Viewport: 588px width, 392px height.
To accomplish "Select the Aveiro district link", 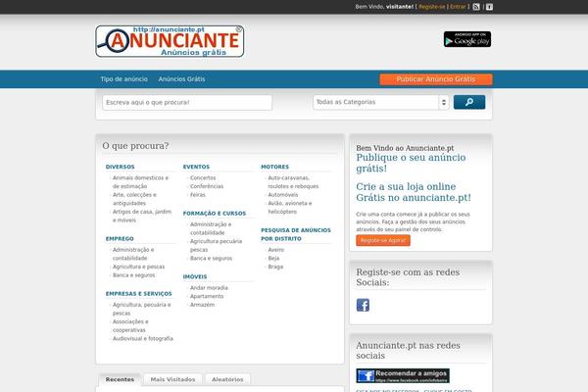I will [276, 250].
